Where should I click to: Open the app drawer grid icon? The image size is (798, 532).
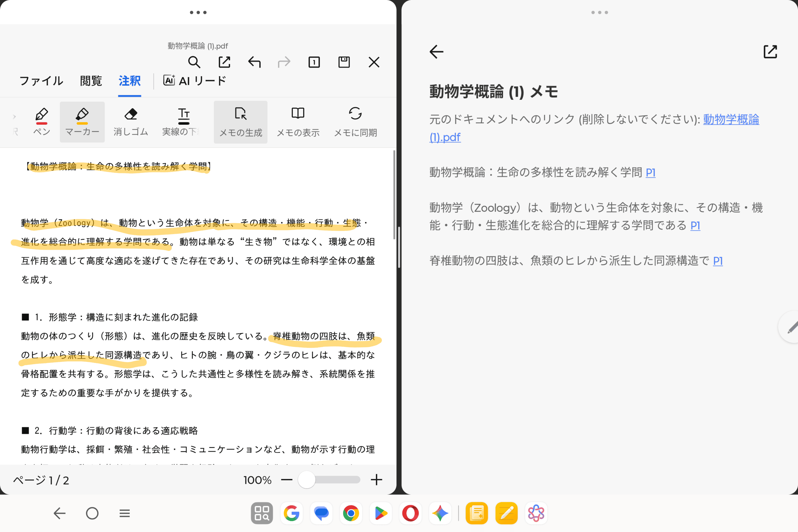pyautogui.click(x=262, y=513)
